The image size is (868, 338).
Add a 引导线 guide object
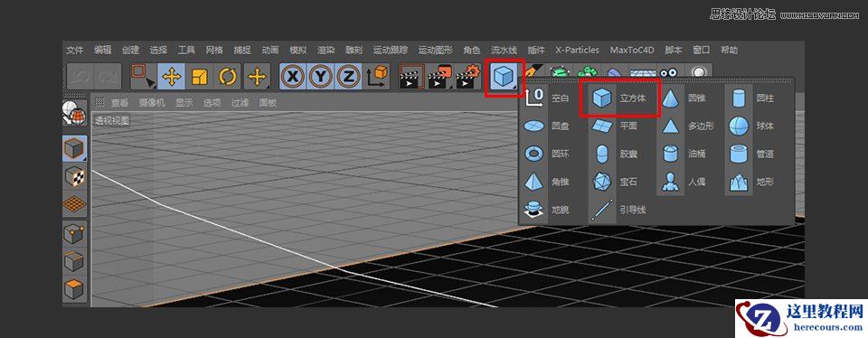coord(618,210)
